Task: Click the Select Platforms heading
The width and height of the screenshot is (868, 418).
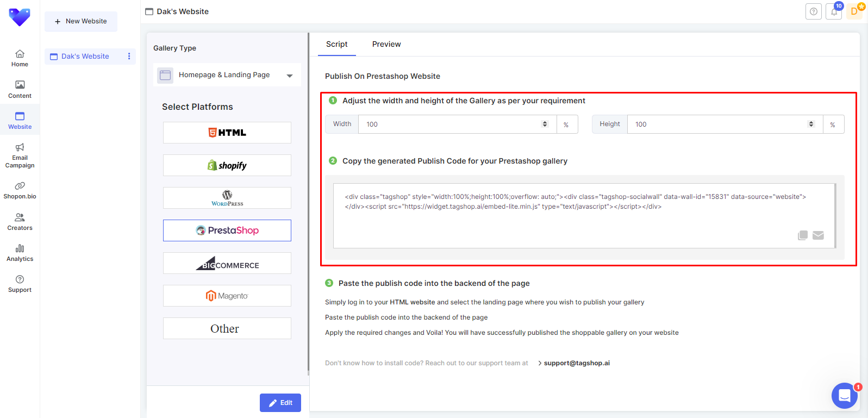Action: [197, 107]
